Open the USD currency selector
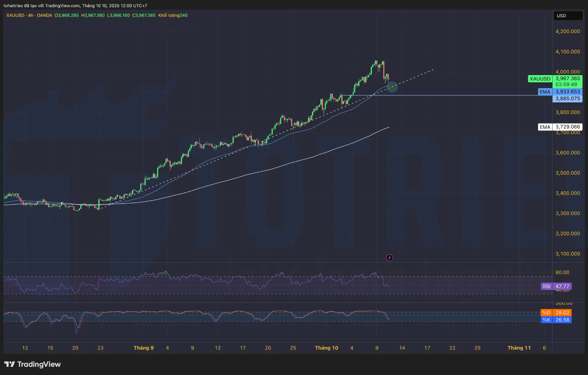Viewport: 588px width, 375px height. point(567,16)
